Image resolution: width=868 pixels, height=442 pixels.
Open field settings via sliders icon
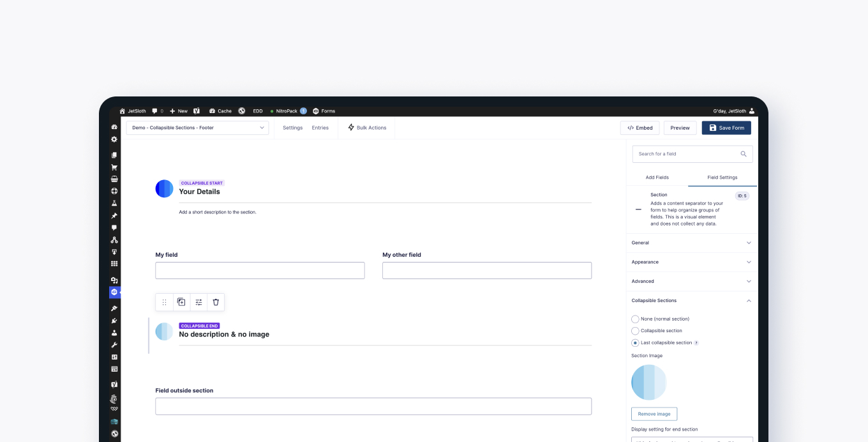click(198, 302)
